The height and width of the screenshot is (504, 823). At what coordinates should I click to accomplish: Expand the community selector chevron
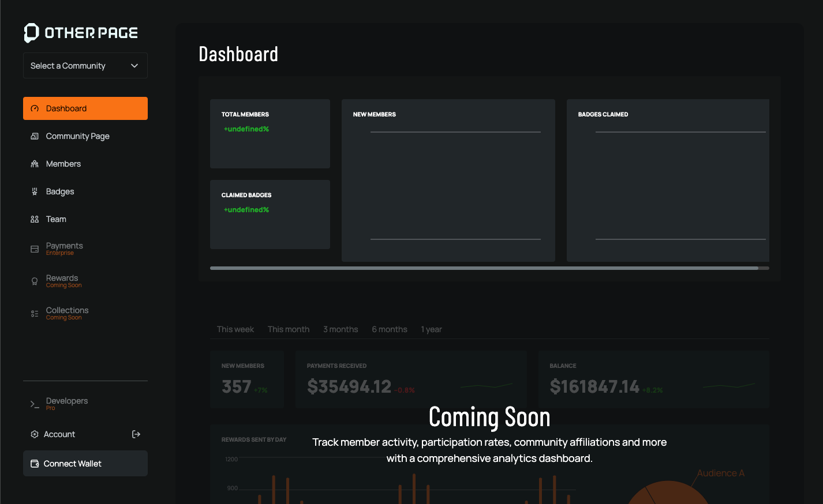pos(134,65)
